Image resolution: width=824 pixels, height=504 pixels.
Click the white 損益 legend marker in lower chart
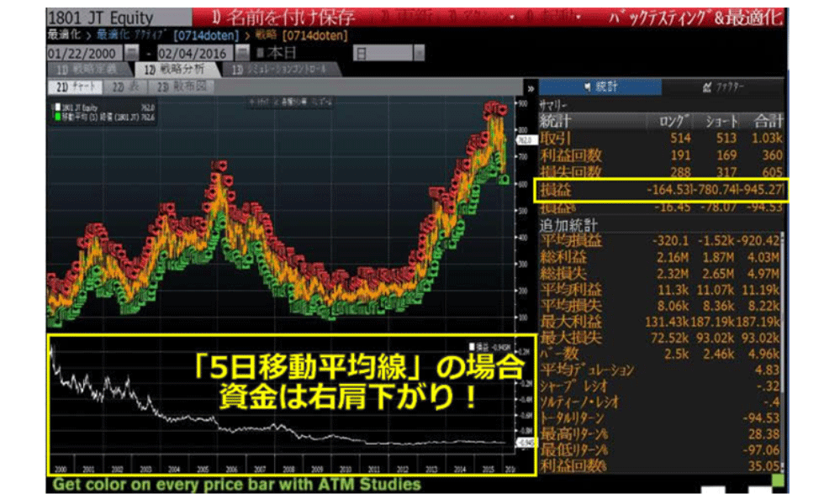click(x=470, y=346)
